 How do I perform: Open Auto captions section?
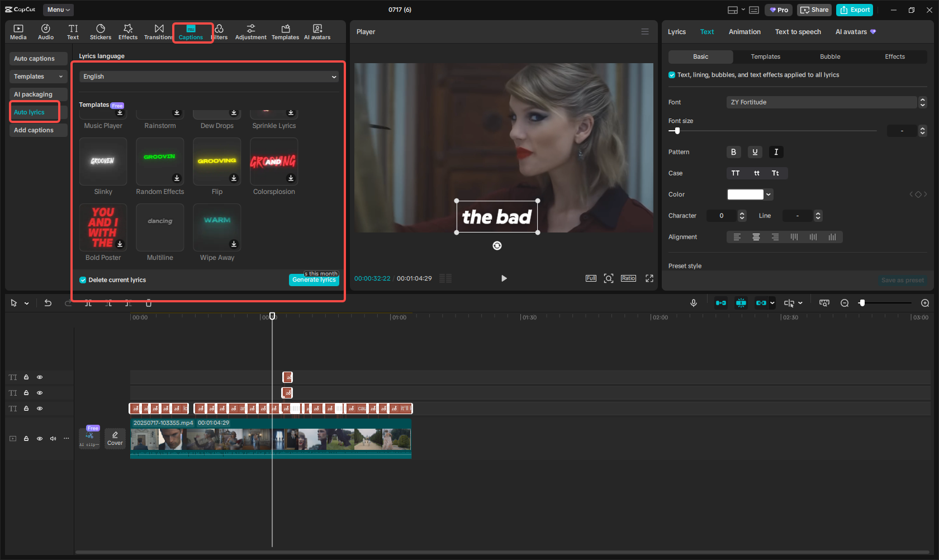(39, 59)
